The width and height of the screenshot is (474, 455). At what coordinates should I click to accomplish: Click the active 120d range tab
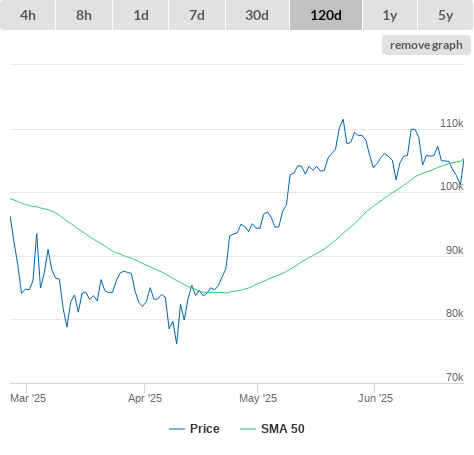point(326,15)
